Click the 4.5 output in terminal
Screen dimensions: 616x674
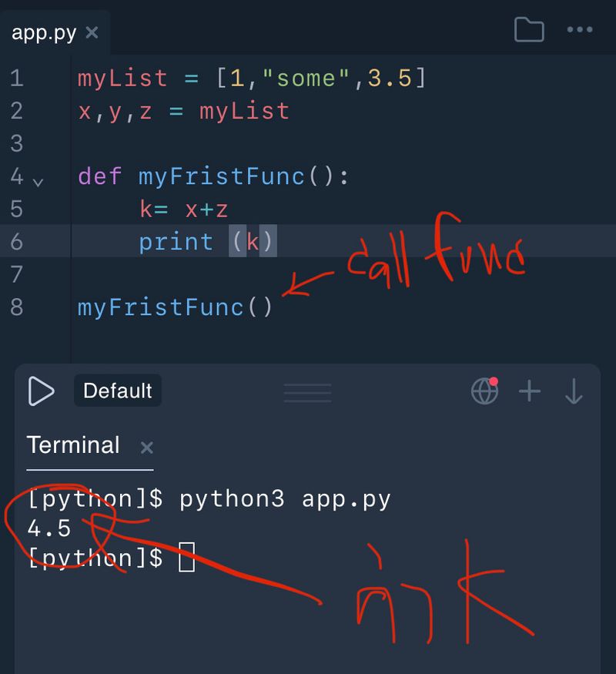pyautogui.click(x=49, y=528)
